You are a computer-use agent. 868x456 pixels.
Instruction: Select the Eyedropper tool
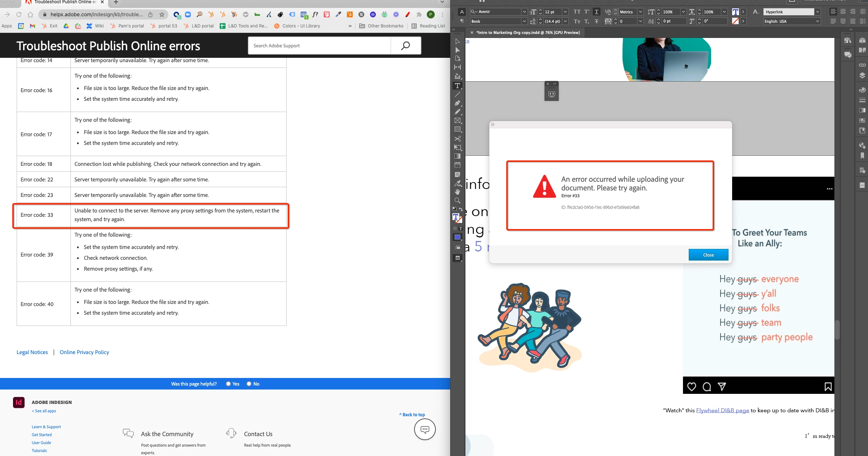(x=457, y=183)
